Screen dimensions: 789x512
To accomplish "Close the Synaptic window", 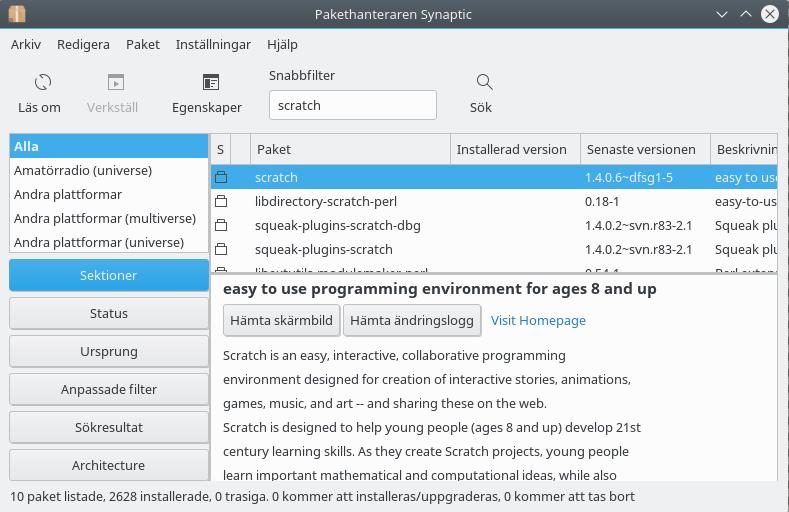I will [x=770, y=14].
